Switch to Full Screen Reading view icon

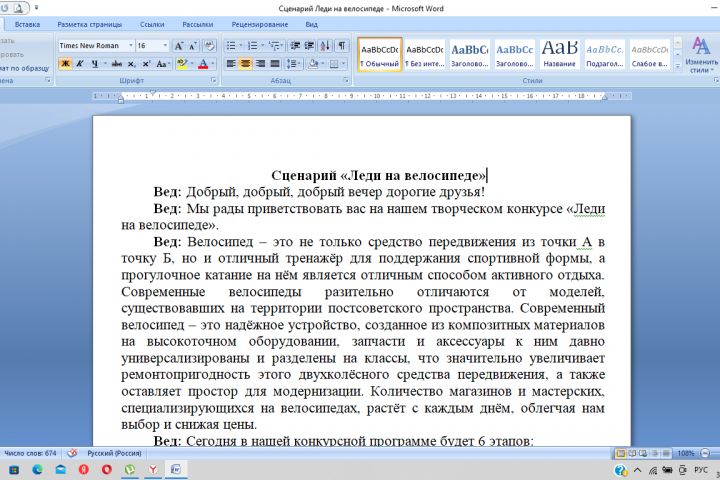[x=632, y=453]
